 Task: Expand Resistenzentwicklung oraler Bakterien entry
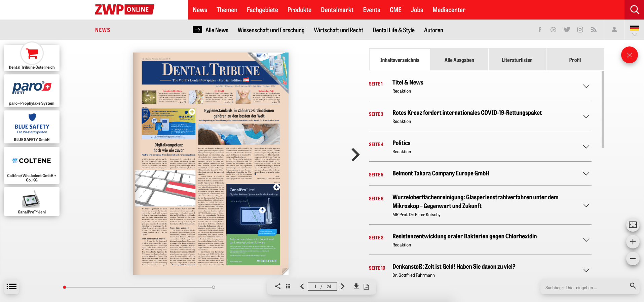click(586, 240)
